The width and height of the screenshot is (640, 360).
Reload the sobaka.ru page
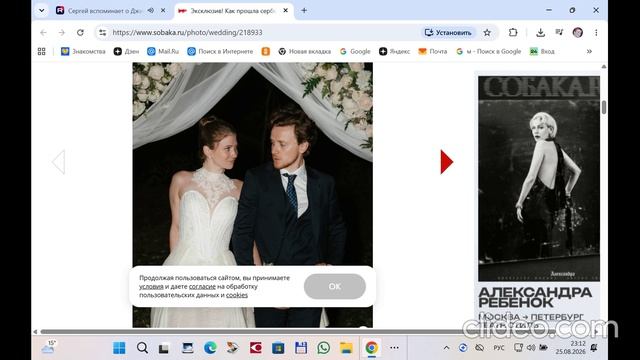click(x=80, y=32)
